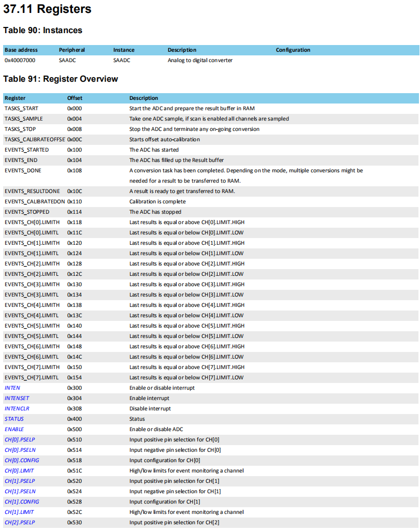Click 'Input negative pin selection for CH[1]' text
Screen dimensions: 420x531
(x=175, y=491)
